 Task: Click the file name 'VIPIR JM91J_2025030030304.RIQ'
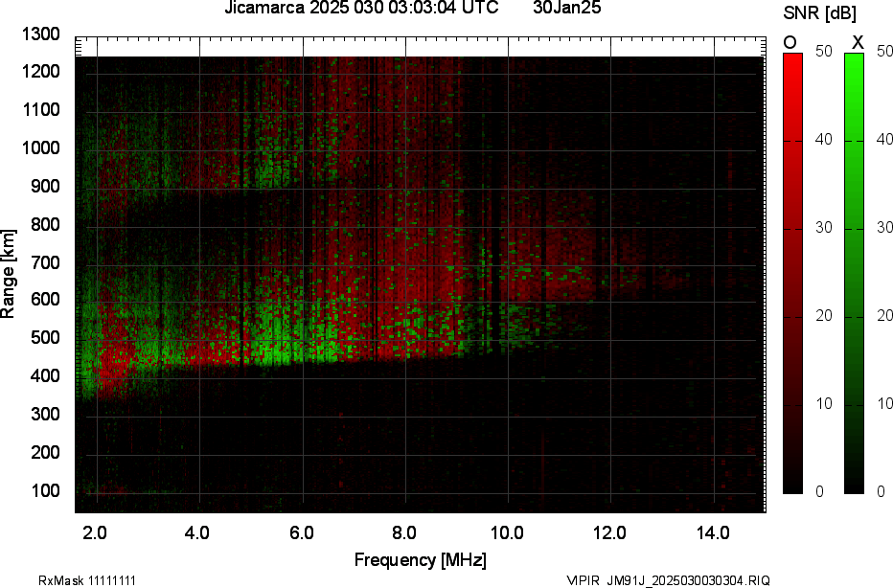(668, 580)
